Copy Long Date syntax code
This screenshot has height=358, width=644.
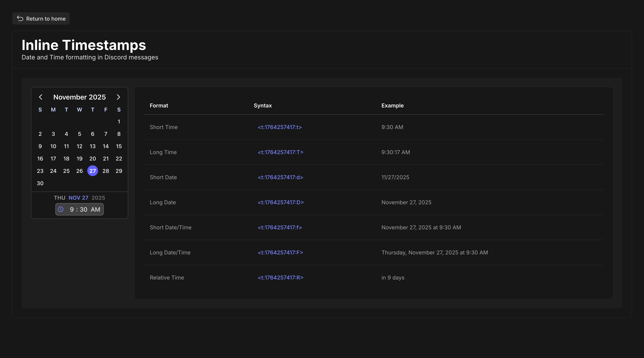(x=280, y=202)
